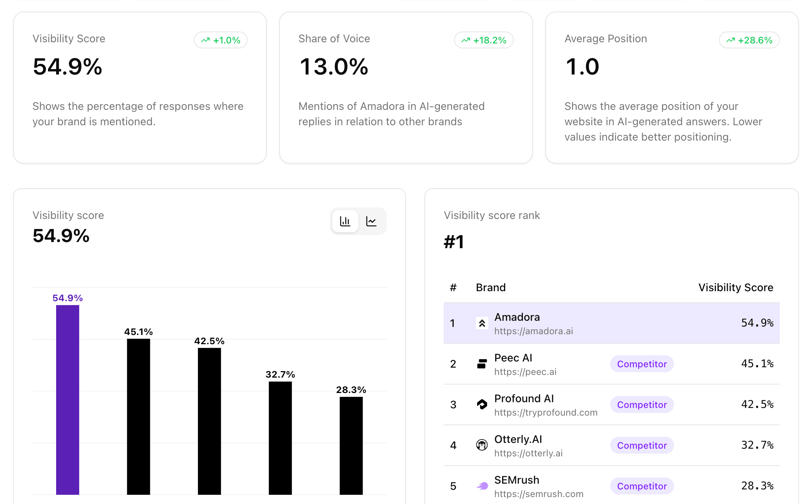
Task: Click the 1.0 Average Position value
Action: 582,66
